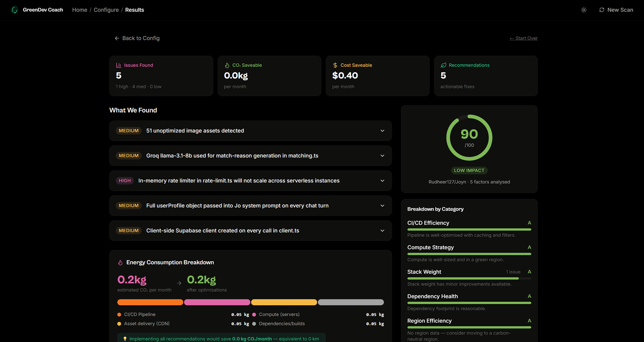Expand the Groq llama-3.1-8b issue row

pos(382,156)
